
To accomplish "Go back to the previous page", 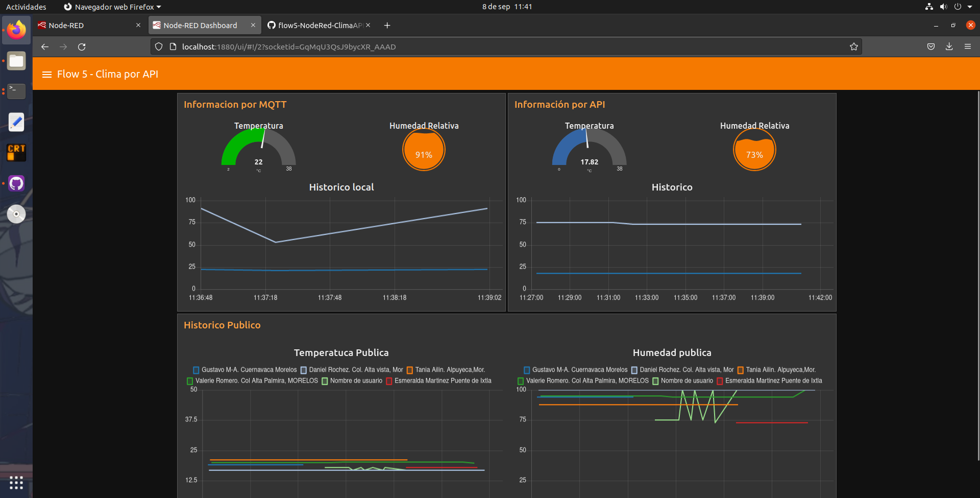I will tap(44, 46).
